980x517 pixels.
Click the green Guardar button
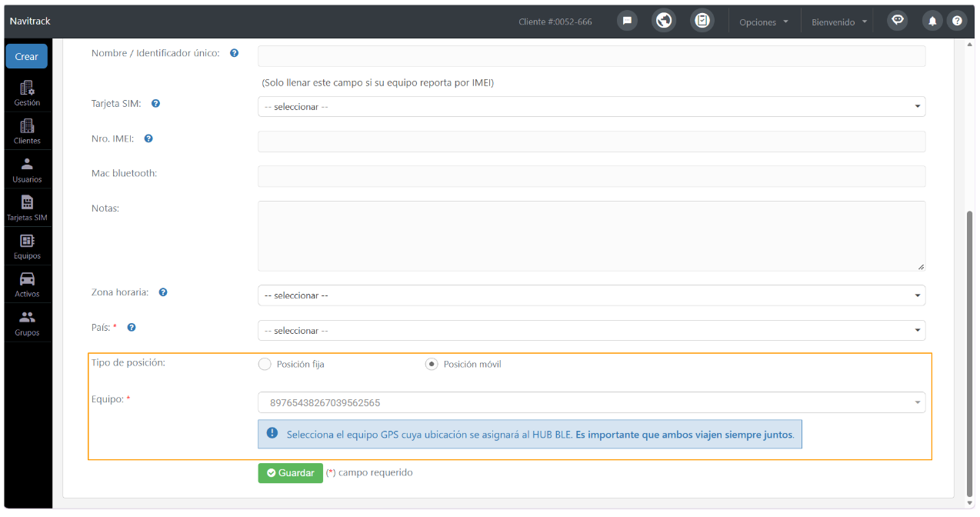290,473
